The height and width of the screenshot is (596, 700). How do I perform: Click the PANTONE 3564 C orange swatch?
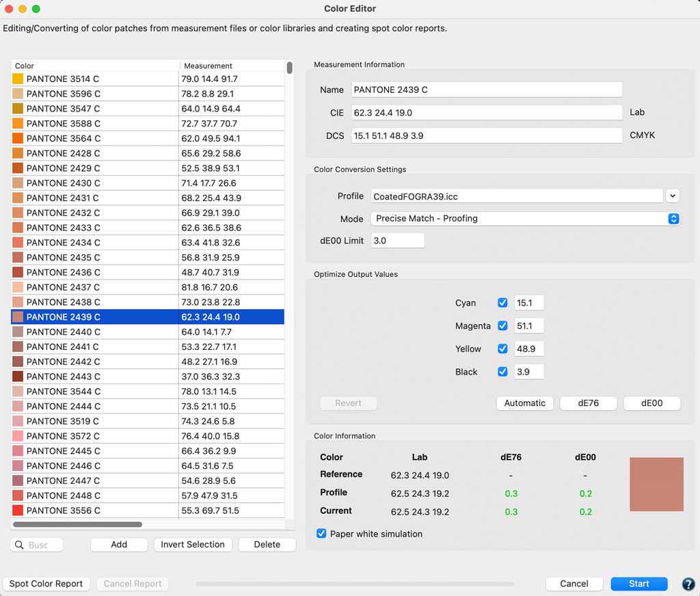click(17, 138)
